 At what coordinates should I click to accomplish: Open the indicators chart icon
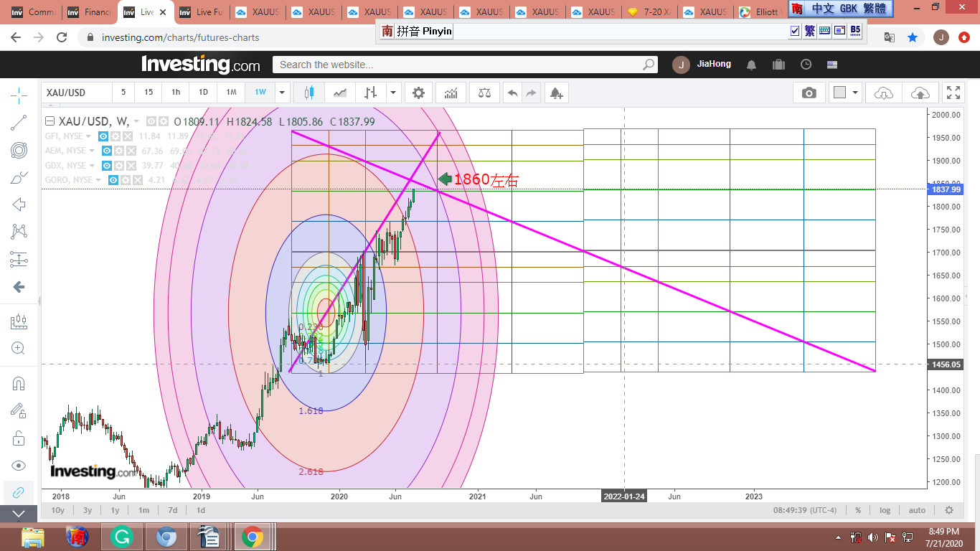click(x=451, y=93)
